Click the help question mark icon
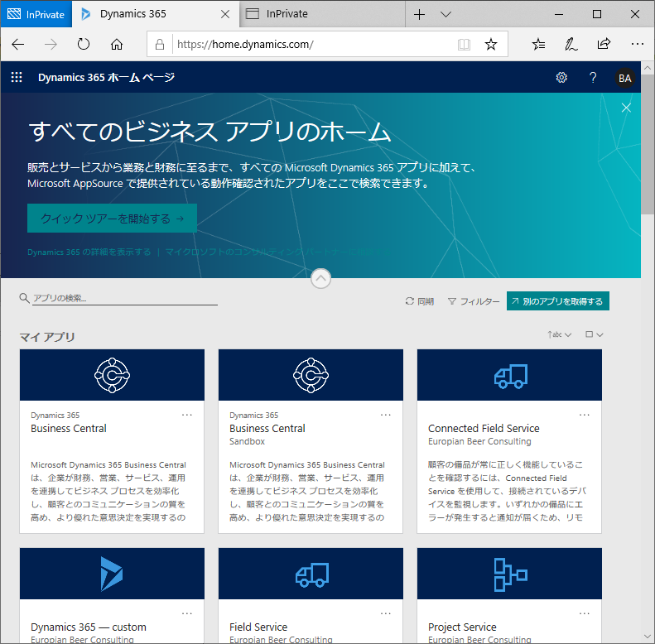Screen dimensions: 655x644 (x=593, y=78)
